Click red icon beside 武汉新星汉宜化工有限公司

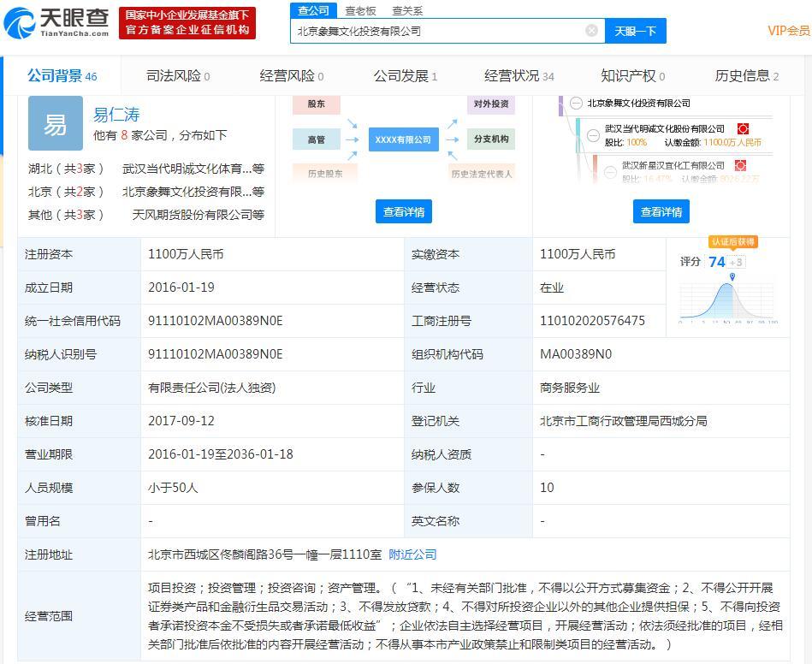[740, 165]
